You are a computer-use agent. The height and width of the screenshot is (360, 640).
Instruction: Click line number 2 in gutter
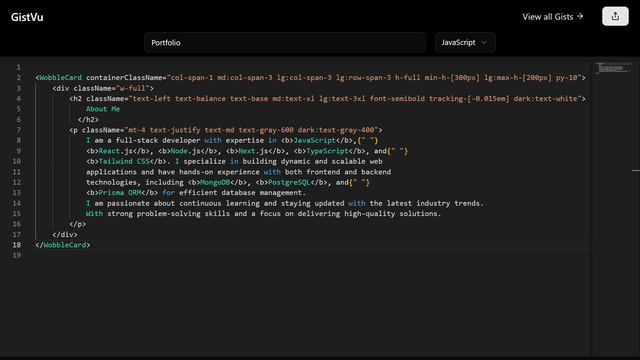pos(18,78)
